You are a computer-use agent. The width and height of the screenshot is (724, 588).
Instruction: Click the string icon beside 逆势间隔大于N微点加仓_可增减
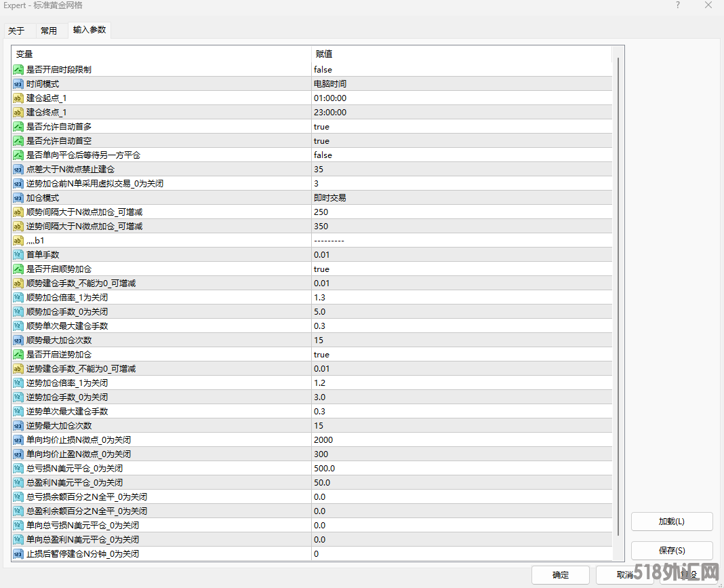coord(18,227)
